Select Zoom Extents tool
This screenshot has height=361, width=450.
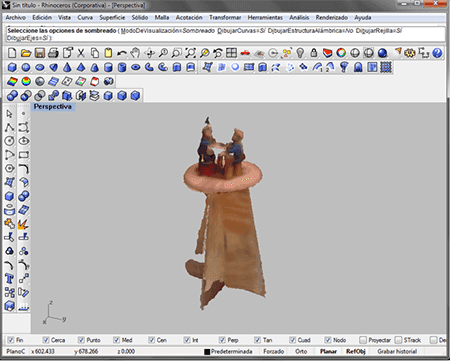pyautogui.click(x=191, y=53)
